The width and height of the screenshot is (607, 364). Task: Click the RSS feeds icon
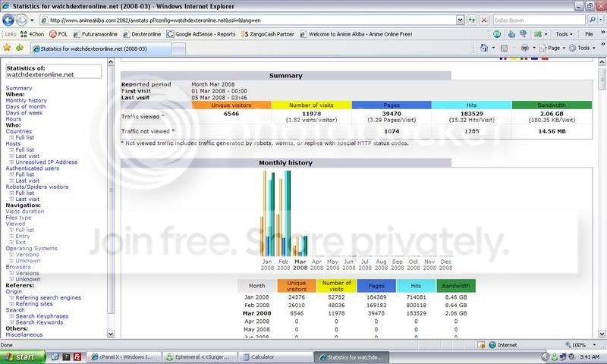(x=504, y=48)
